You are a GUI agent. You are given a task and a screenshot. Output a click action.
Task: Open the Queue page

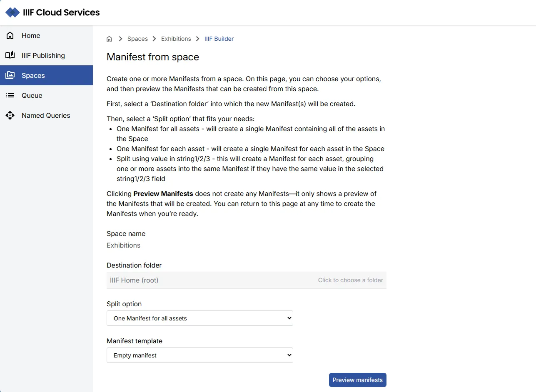click(x=46, y=95)
